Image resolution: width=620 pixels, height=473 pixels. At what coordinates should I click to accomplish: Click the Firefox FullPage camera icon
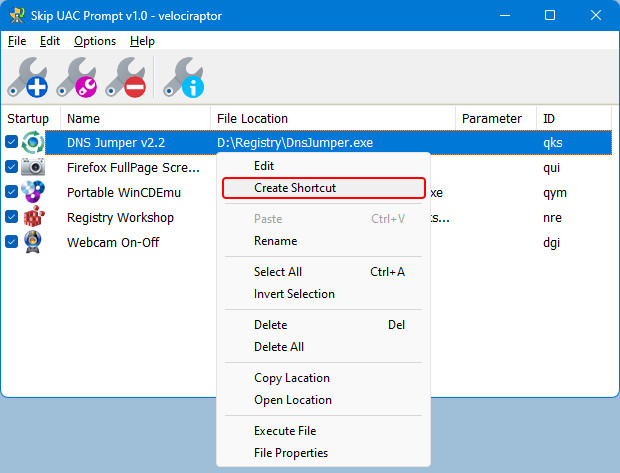pyautogui.click(x=33, y=167)
